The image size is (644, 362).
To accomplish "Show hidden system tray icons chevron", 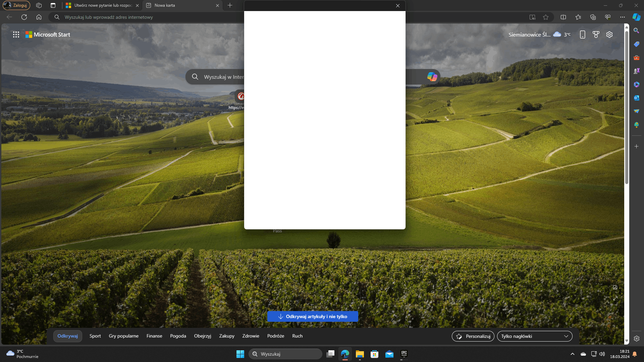I will click(573, 354).
